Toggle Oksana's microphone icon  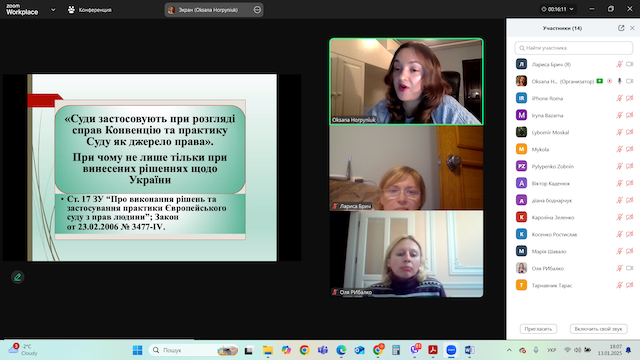pyautogui.click(x=619, y=81)
